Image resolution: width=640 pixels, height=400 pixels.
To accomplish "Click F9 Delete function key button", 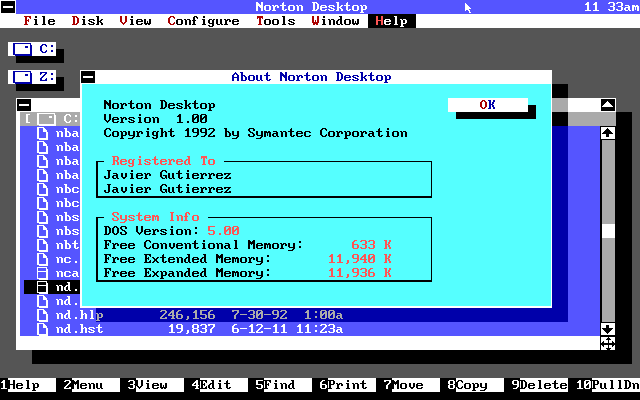I will click(540, 385).
